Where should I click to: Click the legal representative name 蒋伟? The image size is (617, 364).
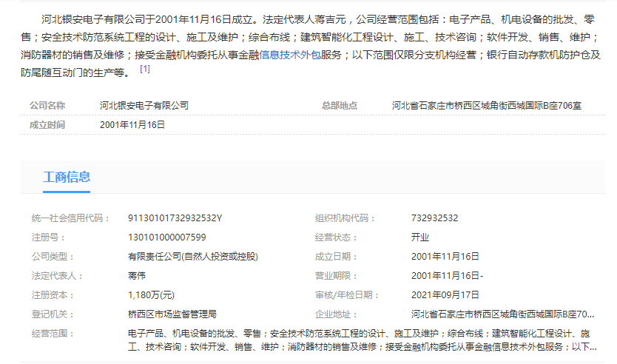[137, 276]
